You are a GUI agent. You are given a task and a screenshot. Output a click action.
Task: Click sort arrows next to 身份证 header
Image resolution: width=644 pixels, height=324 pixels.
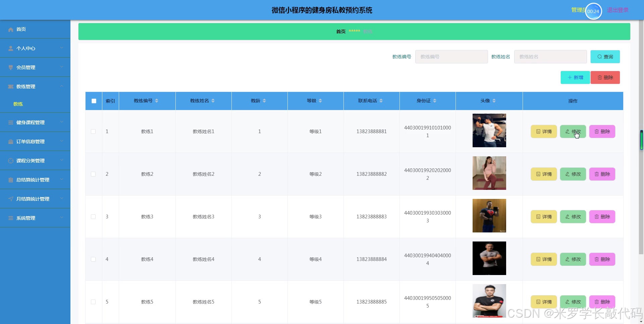point(435,101)
